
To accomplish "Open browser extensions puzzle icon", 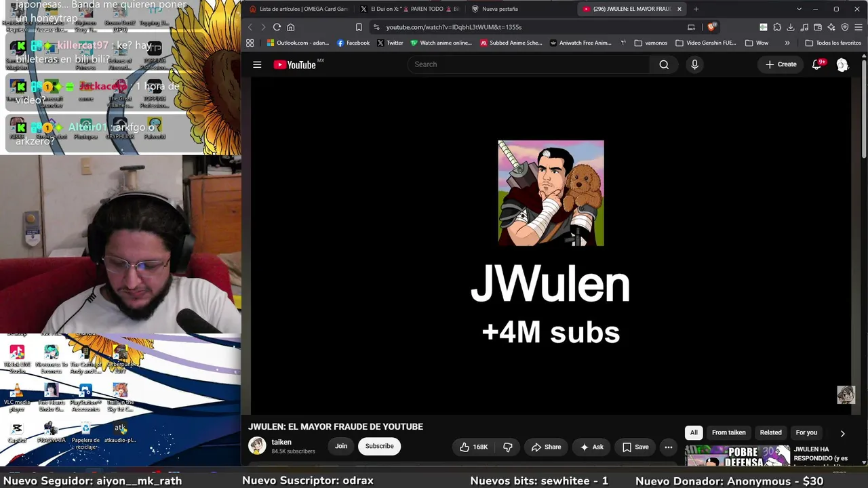I will (777, 27).
